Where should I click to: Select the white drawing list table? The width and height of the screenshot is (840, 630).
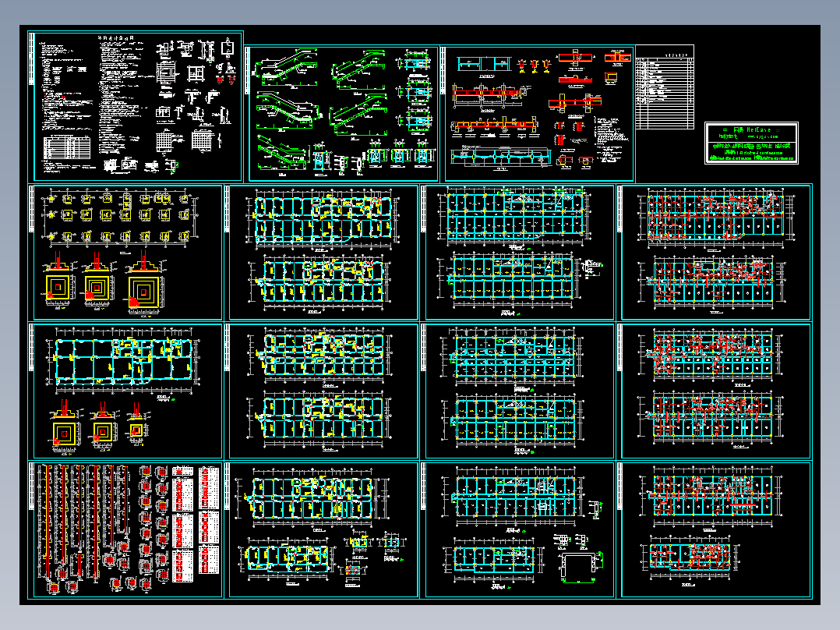[665, 87]
